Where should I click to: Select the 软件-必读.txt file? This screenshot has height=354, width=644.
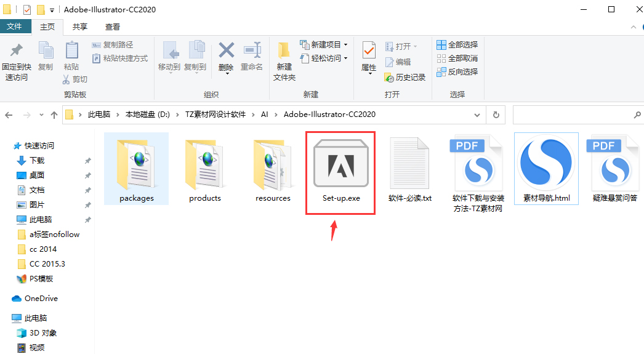[410, 169]
